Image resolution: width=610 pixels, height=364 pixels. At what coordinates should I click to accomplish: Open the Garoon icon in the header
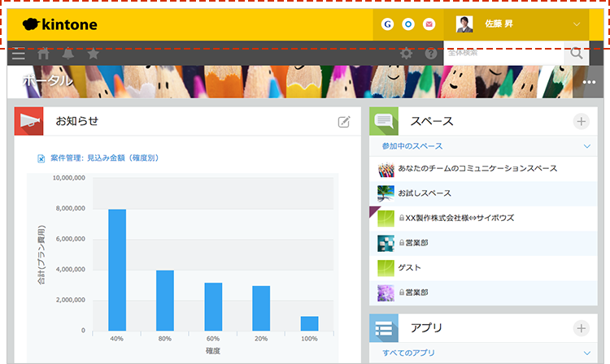(x=387, y=24)
